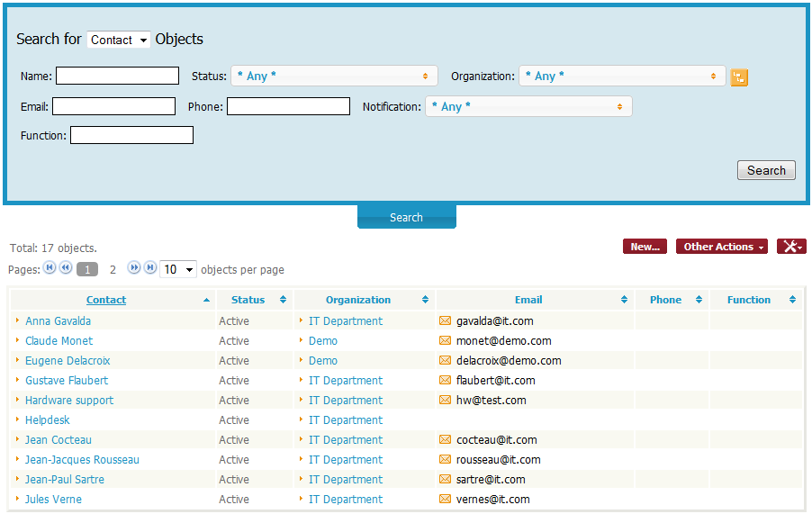812x514 pixels.
Task: Expand the Notification filter dropdown
Action: (x=528, y=107)
